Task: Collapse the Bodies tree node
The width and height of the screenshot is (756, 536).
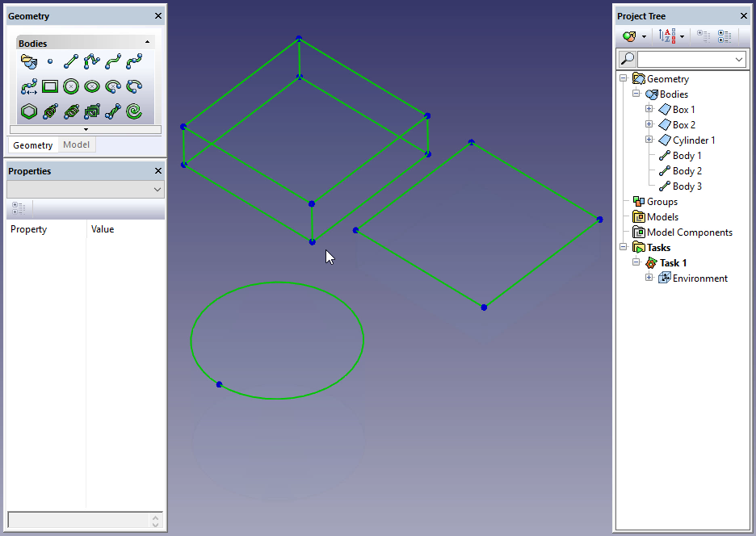Action: (636, 94)
